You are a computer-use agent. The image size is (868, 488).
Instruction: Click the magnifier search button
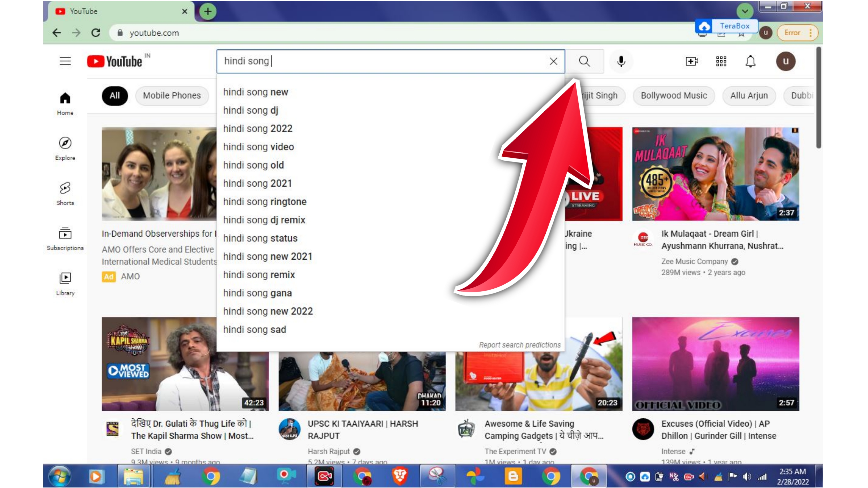pos(585,61)
